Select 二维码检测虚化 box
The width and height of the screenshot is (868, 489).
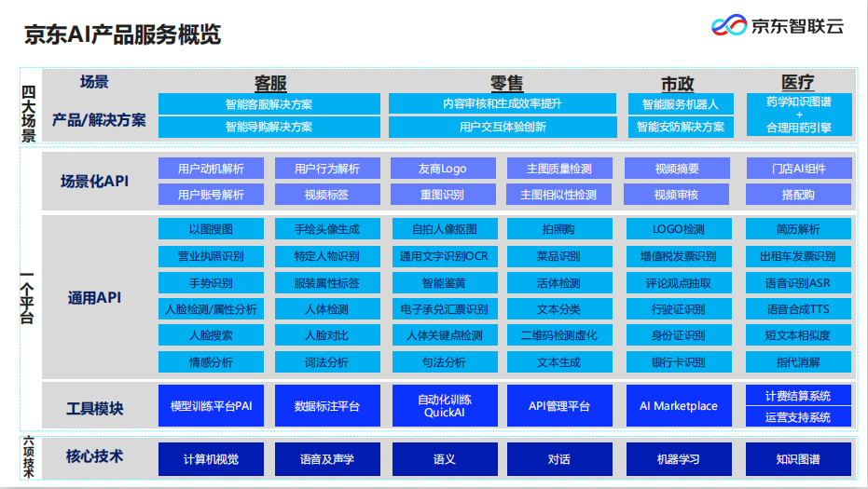[x=559, y=334]
